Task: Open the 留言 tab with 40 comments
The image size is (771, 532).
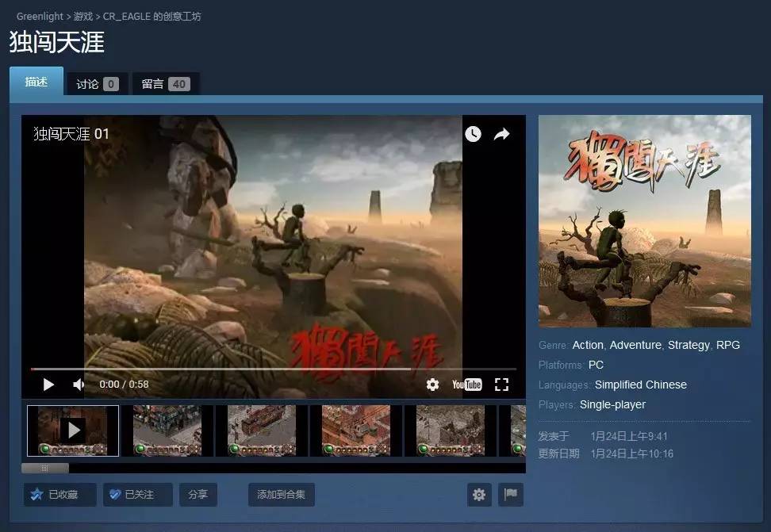Action: pyautogui.click(x=166, y=84)
